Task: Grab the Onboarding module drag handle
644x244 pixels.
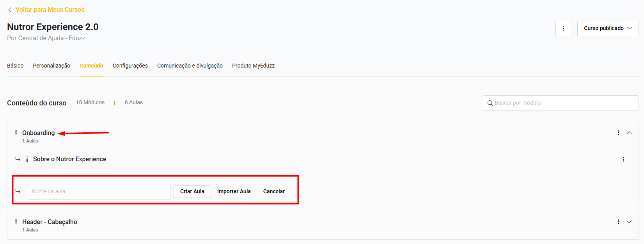Action: click(16, 133)
